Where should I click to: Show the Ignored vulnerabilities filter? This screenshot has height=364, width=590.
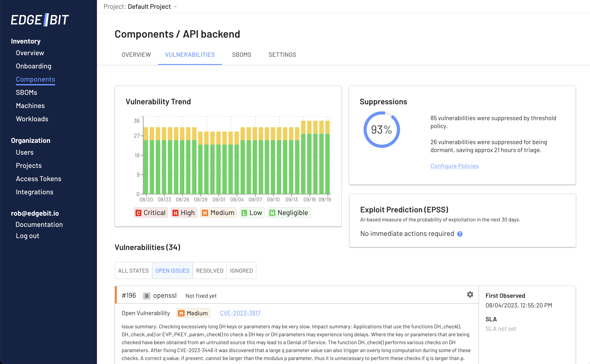tap(241, 271)
